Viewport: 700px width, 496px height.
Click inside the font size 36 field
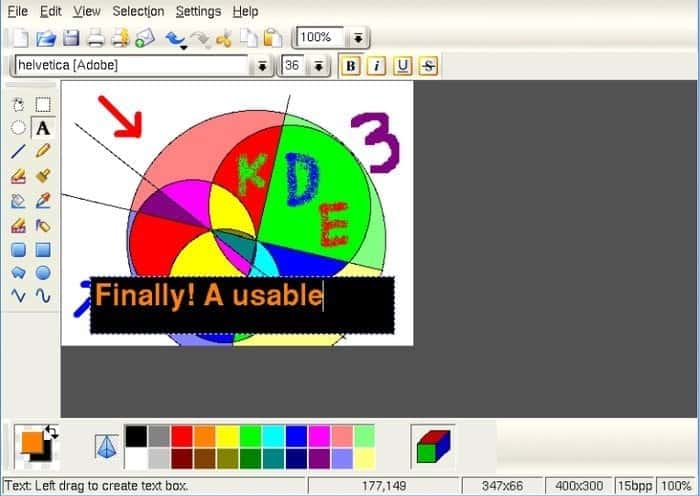[293, 66]
